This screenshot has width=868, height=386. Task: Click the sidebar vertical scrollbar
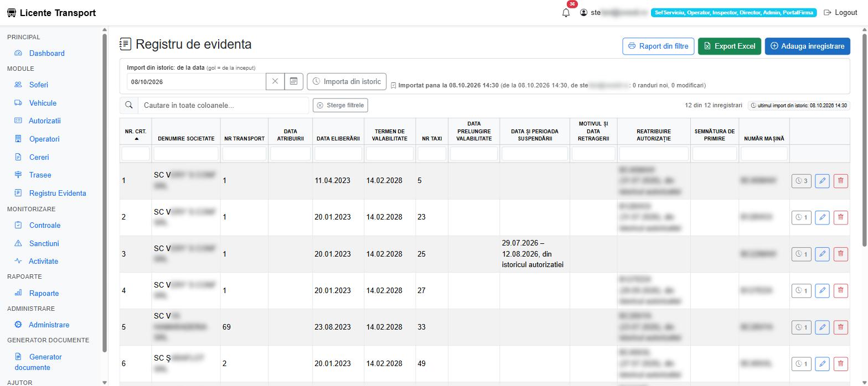pos(105,192)
